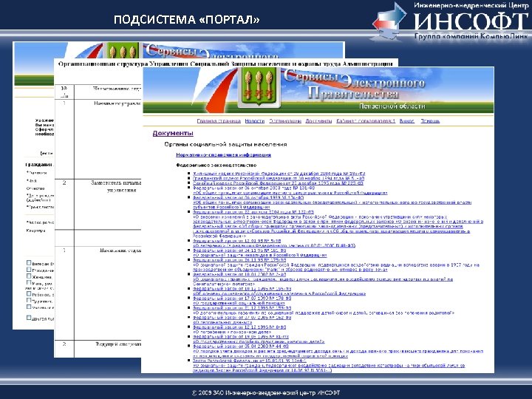Open «О социальной защите инвалидов» link
The height and width of the screenshot is (399, 532).
coord(260,255)
